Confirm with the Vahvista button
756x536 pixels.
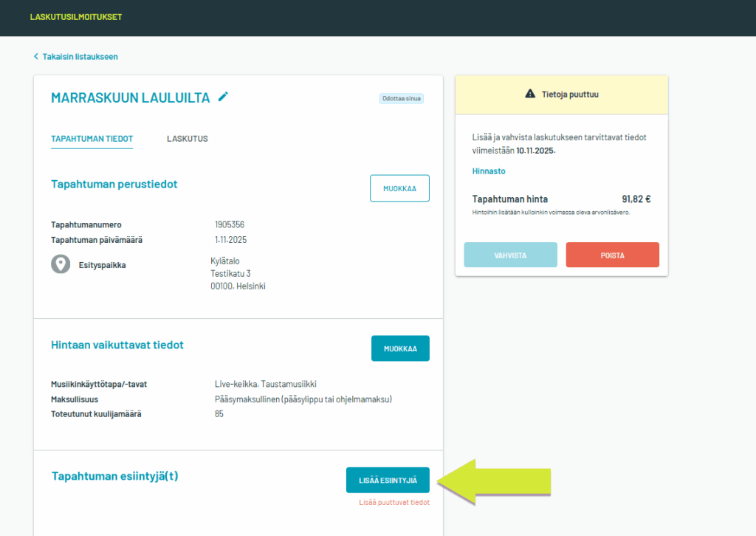pyautogui.click(x=510, y=255)
